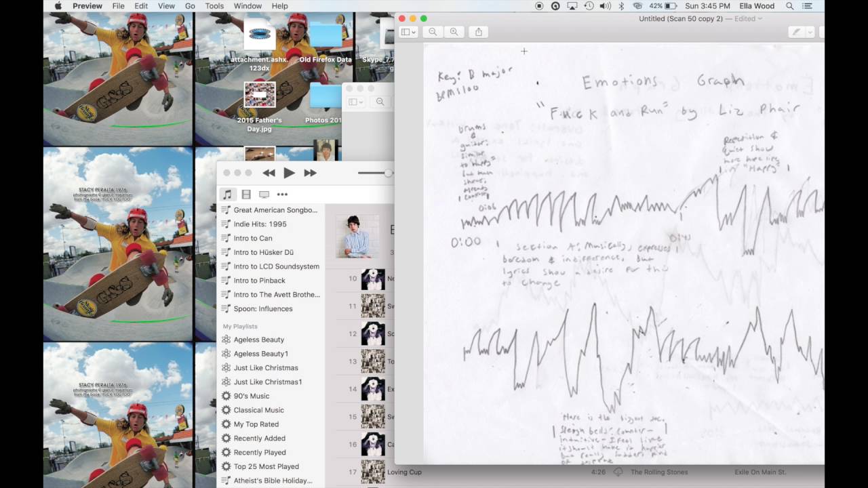Click the gear icon beside Top 25 Most Played
This screenshot has width=868, height=488.
pos(226,466)
